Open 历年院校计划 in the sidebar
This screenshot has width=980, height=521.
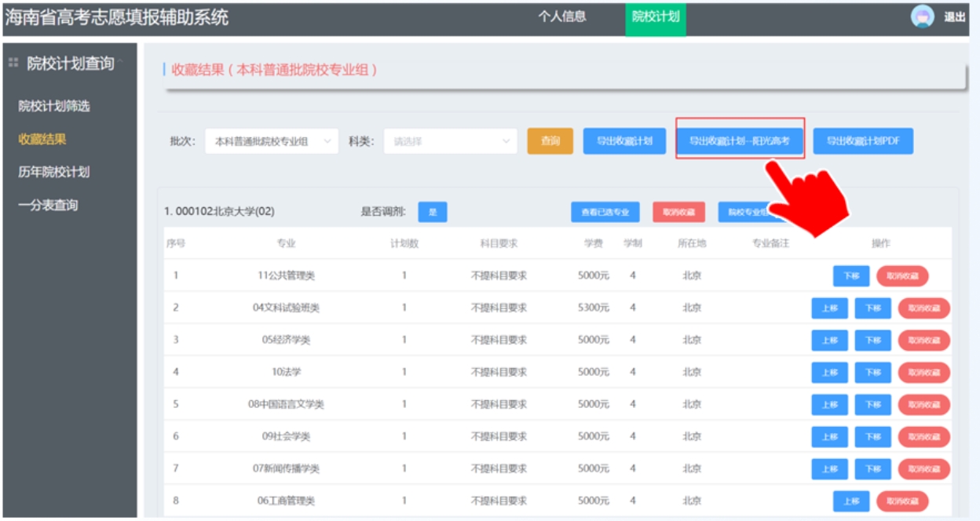pyautogui.click(x=53, y=172)
